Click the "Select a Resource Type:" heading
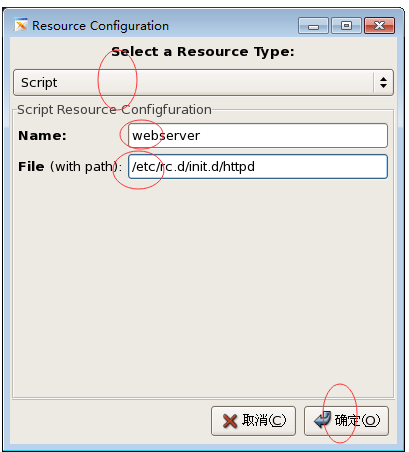 (203, 52)
